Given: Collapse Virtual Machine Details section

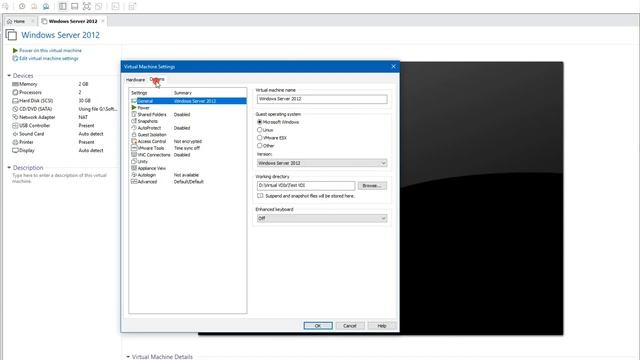Looking at the screenshot, I should (128, 357).
